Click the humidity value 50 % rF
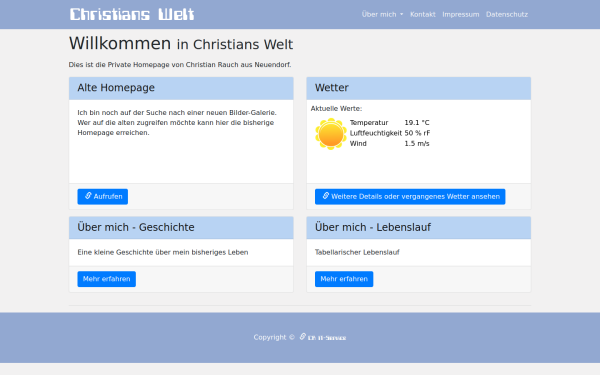 (x=417, y=133)
